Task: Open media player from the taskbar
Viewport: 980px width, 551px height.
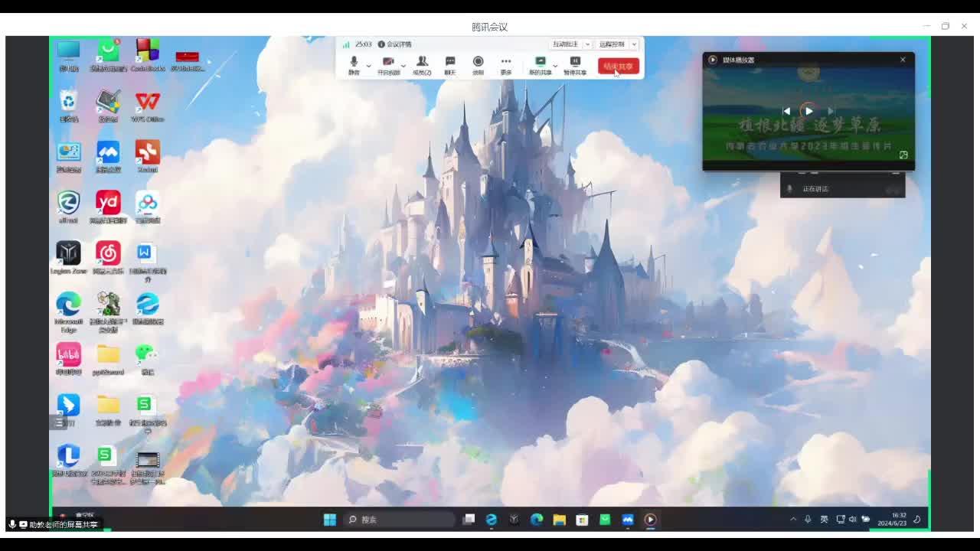Action: (650, 520)
